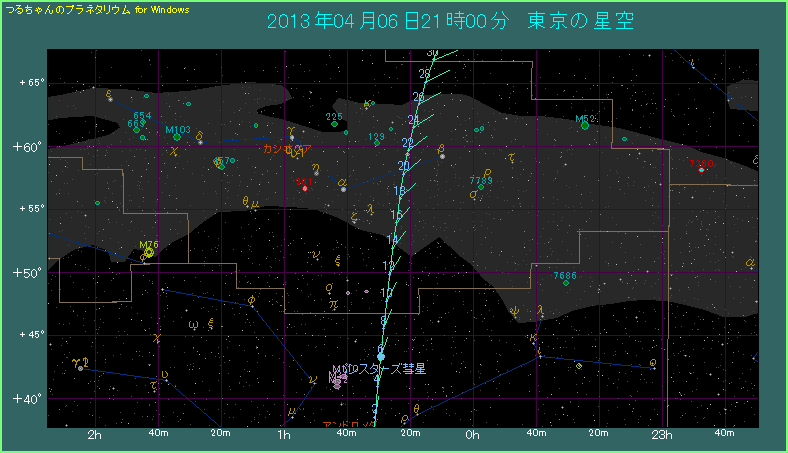This screenshot has height=453, width=788.
Task: Click the comet track date marker 14
Action: [x=391, y=240]
